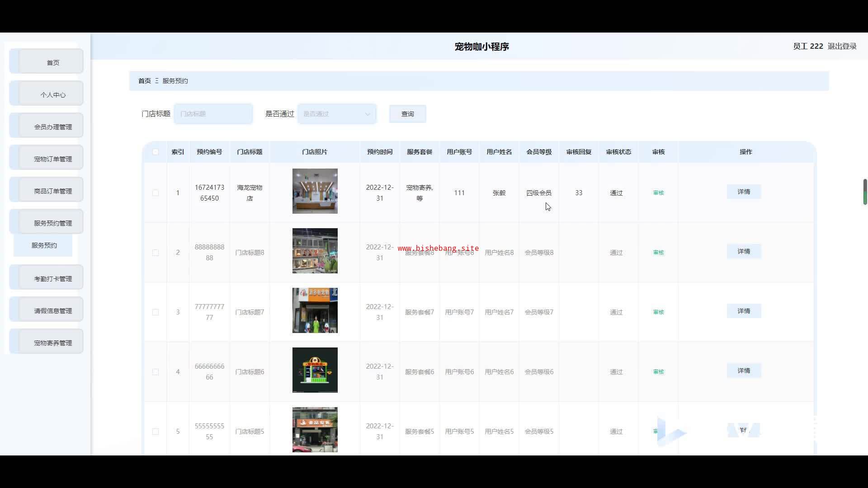Click 首页 in the breadcrumb
The width and height of the screenshot is (868, 488).
[x=145, y=81]
